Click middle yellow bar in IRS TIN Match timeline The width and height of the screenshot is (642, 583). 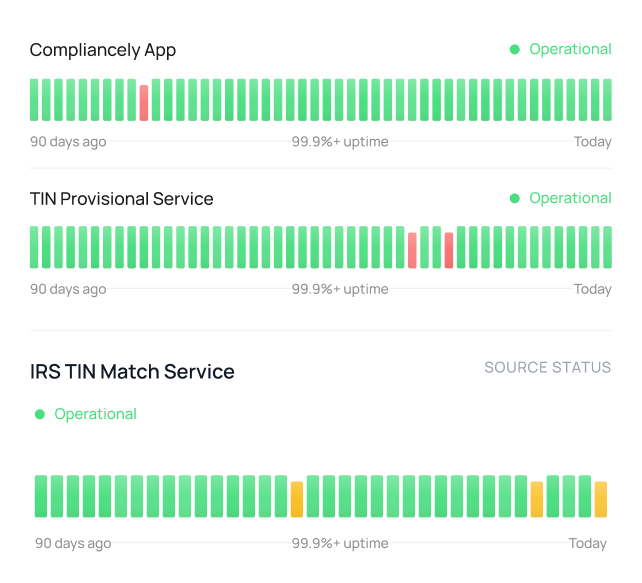pyautogui.click(x=537, y=499)
